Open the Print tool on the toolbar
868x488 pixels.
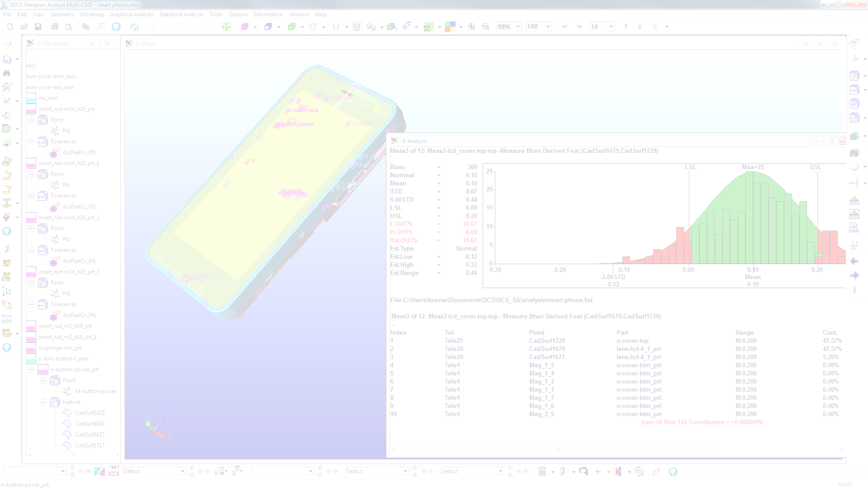(54, 26)
